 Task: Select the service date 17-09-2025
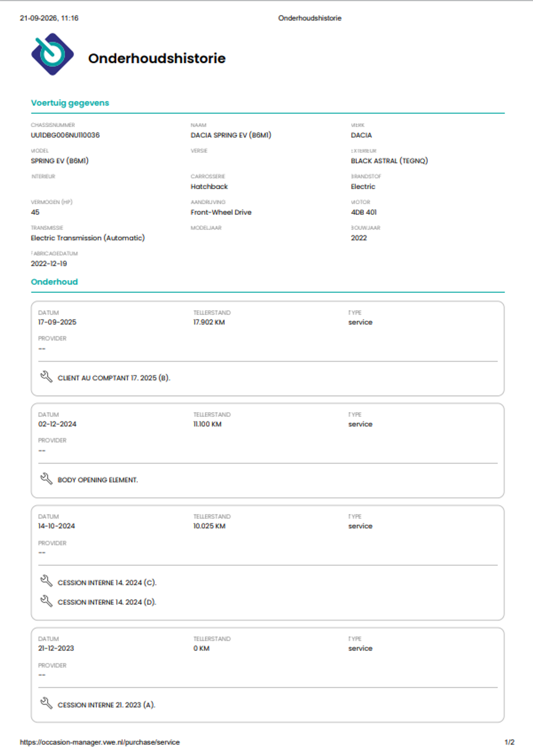point(57,322)
